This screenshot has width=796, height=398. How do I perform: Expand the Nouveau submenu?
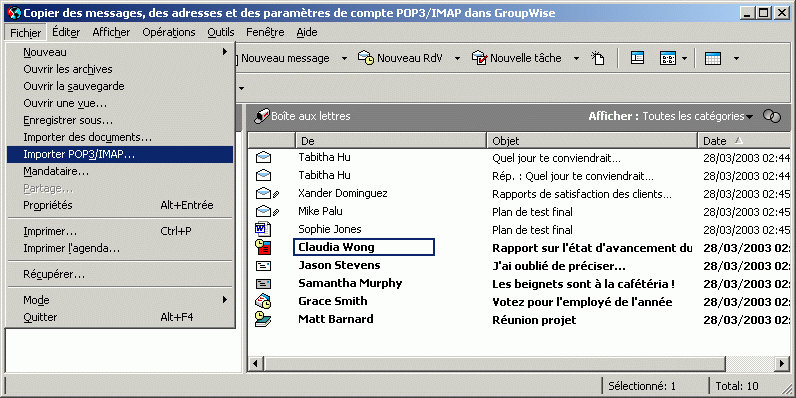pyautogui.click(x=120, y=52)
